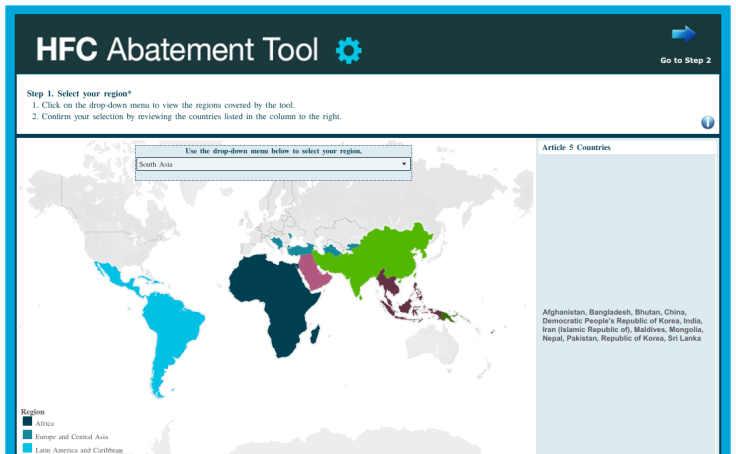This screenshot has height=454, width=736.
Task: Click the blue arrow next-step icon
Action: [684, 34]
